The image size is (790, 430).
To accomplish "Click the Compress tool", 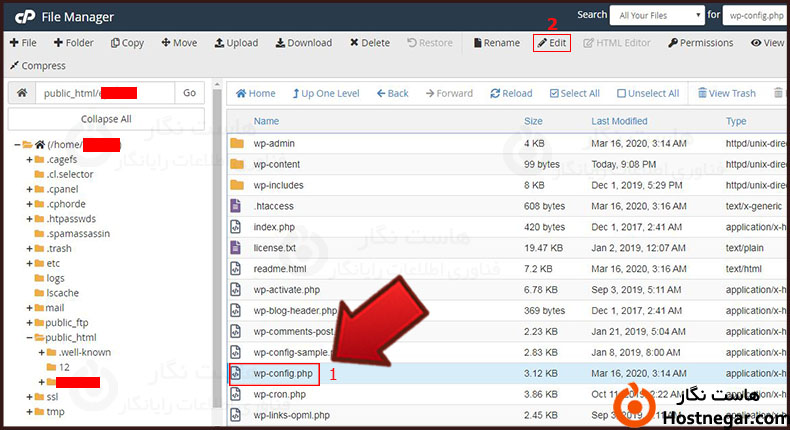I will click(x=37, y=66).
